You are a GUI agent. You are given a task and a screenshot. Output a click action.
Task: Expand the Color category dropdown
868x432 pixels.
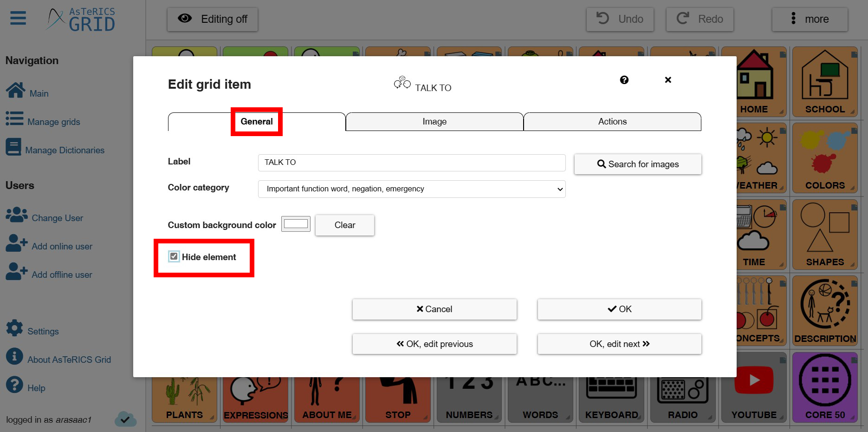point(412,189)
